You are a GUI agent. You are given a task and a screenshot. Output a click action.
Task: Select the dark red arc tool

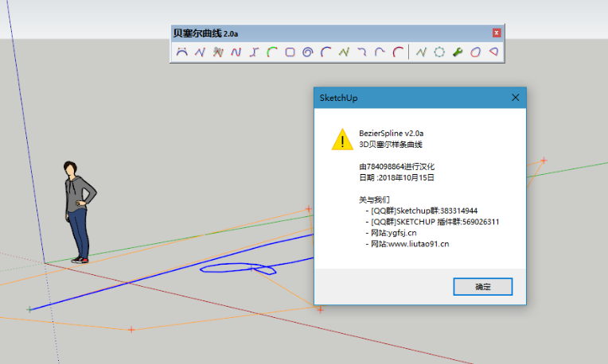(x=398, y=52)
